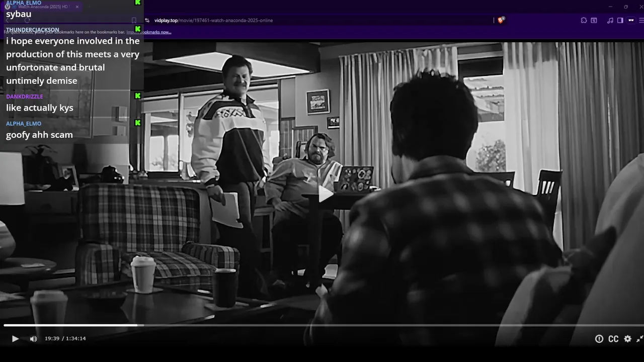644x362 pixels.
Task: Click Kick badge next to goofy ahh scam
Action: [x=138, y=123]
